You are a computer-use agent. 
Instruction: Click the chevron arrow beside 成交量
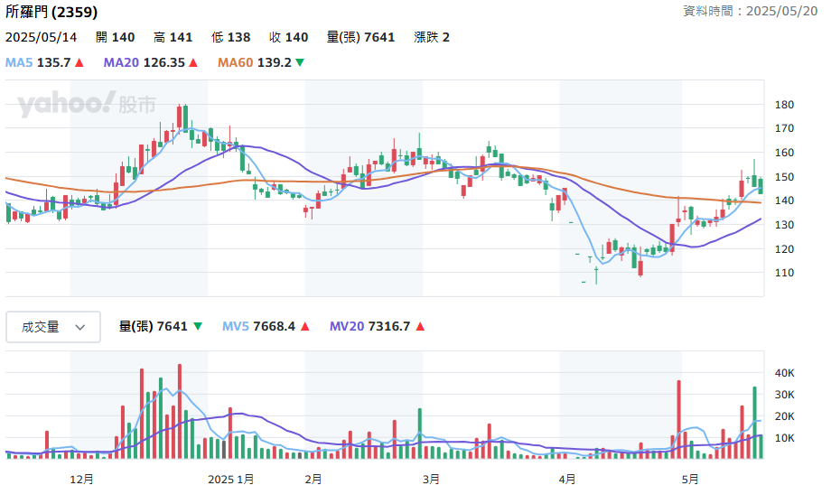click(x=80, y=328)
